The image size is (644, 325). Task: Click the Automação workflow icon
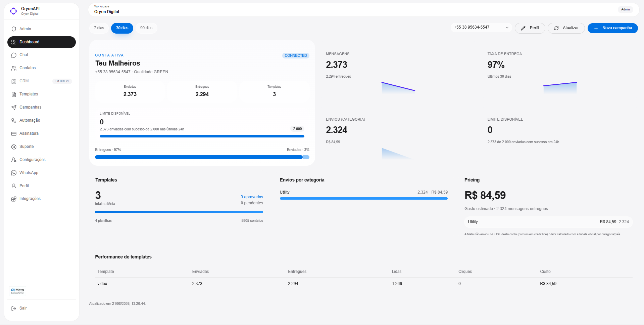click(14, 121)
